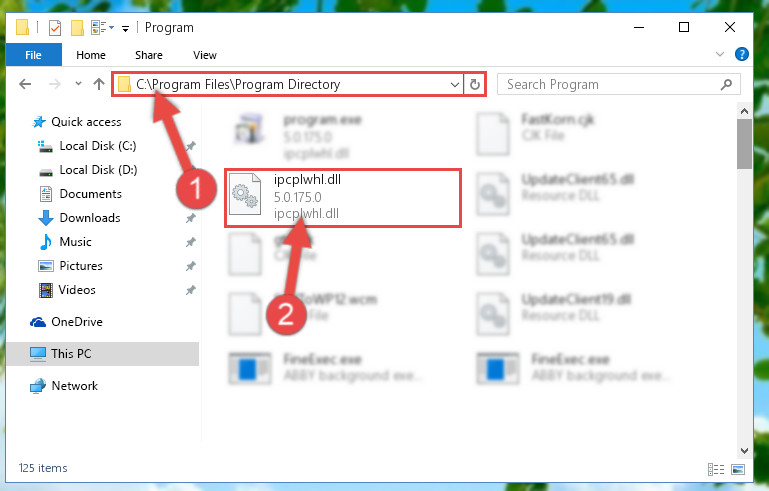769x491 pixels.
Task: Click the ipcplwhl.dll file name
Action: (307, 180)
